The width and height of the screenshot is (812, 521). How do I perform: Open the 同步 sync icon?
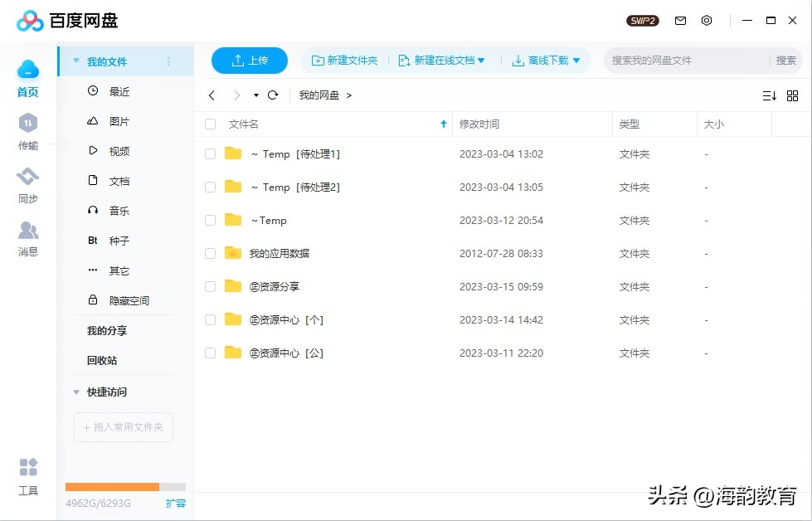tap(28, 177)
